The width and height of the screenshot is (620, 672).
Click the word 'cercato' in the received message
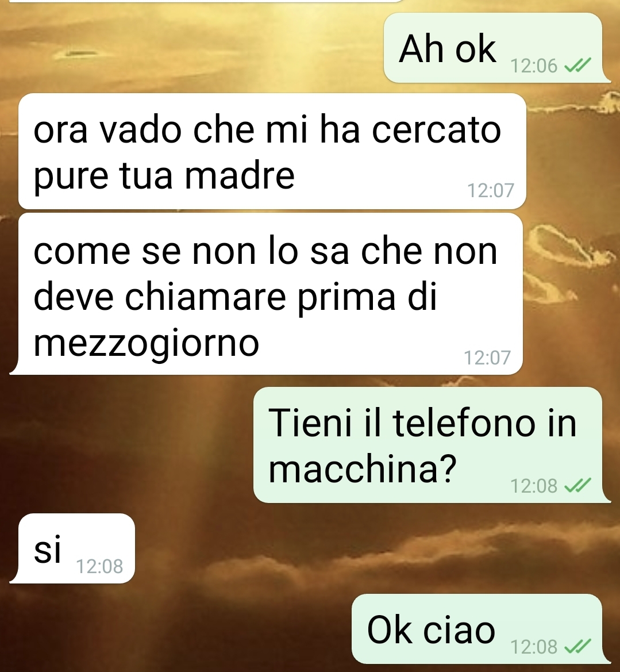436,130
